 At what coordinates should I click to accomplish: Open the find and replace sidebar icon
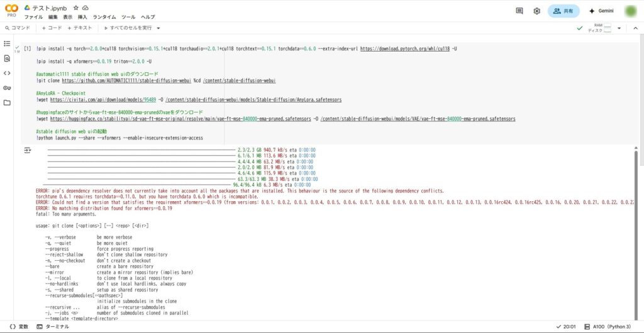(6, 58)
